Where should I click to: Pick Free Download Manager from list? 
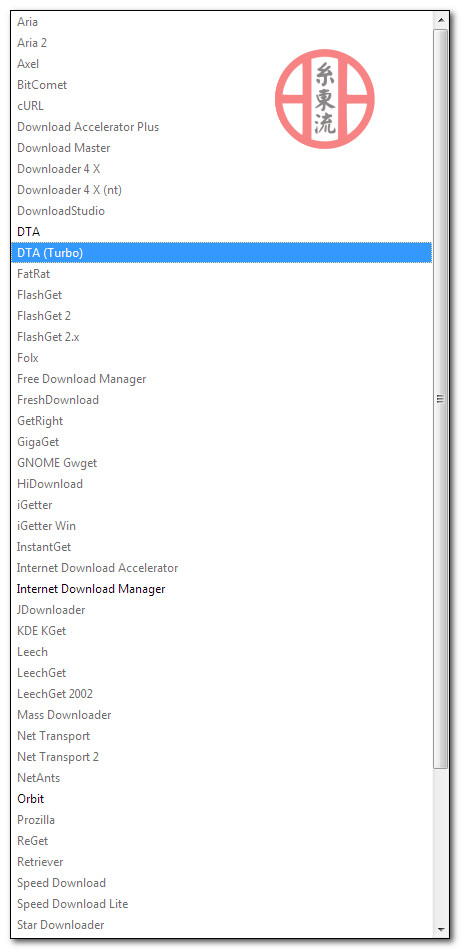[x=222, y=379]
